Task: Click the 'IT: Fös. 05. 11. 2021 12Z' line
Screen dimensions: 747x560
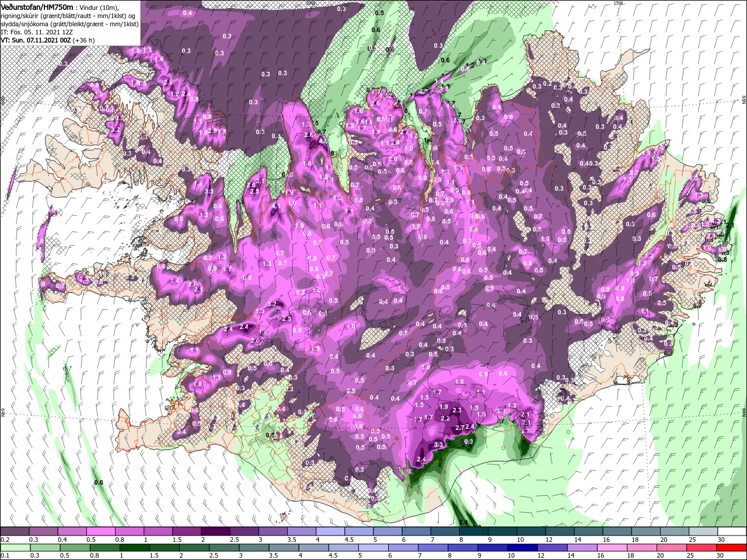Action: point(36,32)
